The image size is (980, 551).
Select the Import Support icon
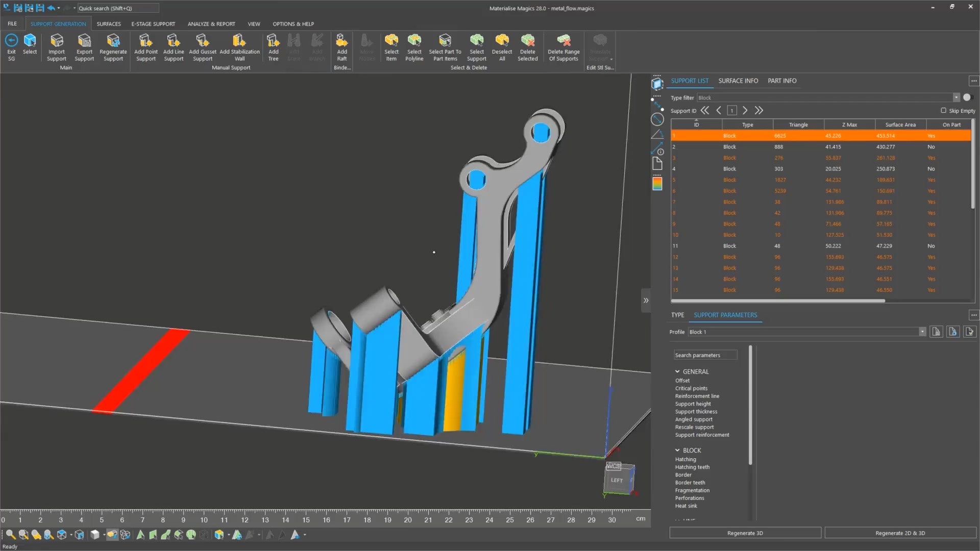click(x=56, y=46)
